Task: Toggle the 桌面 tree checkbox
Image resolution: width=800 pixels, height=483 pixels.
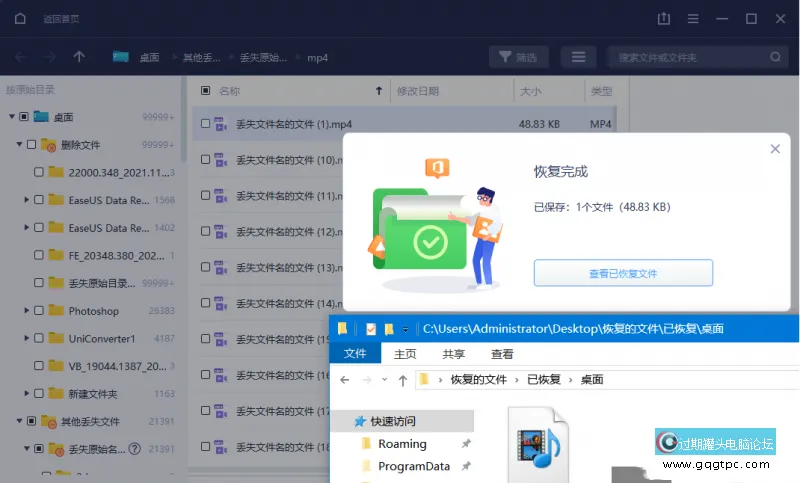Action: pyautogui.click(x=23, y=117)
